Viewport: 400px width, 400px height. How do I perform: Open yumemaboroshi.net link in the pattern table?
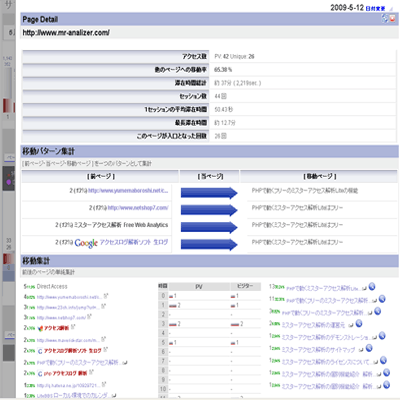pos(128,191)
